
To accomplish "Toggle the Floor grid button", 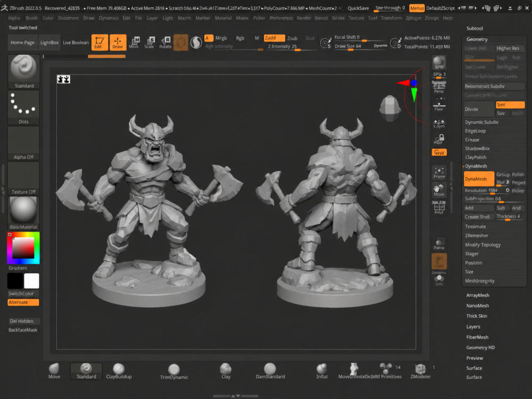I will coord(439,106).
